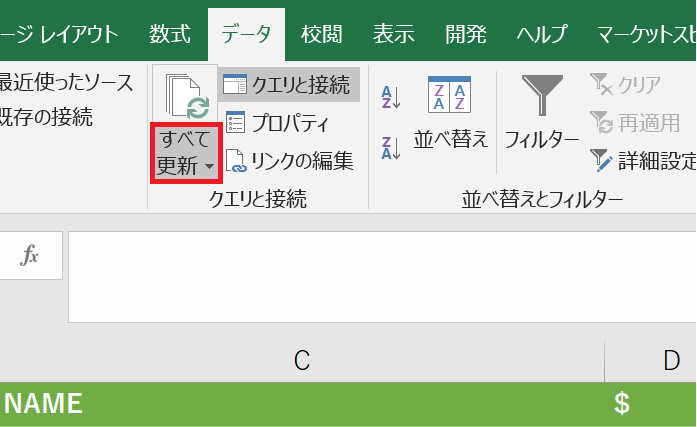697x427 pixels.
Task: Open the マーケットスピード tab
Action: point(645,34)
